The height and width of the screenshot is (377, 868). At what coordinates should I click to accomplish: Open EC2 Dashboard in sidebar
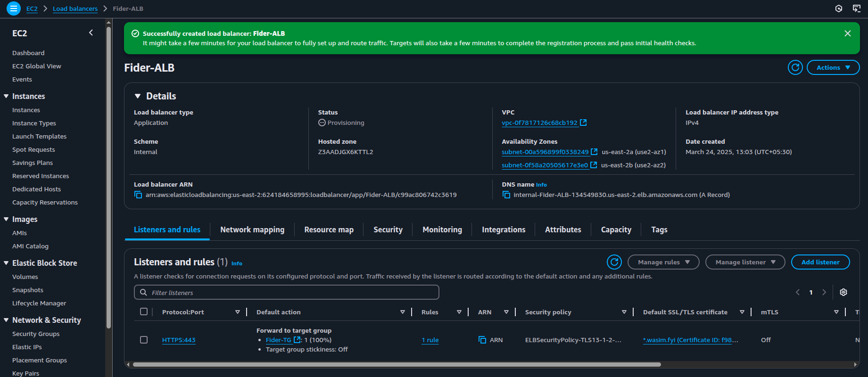[28, 53]
